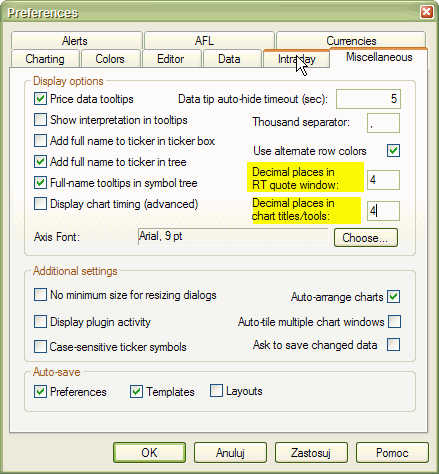Check Ask to save changed data
Viewport: 439px width, 474px height.
point(393,345)
